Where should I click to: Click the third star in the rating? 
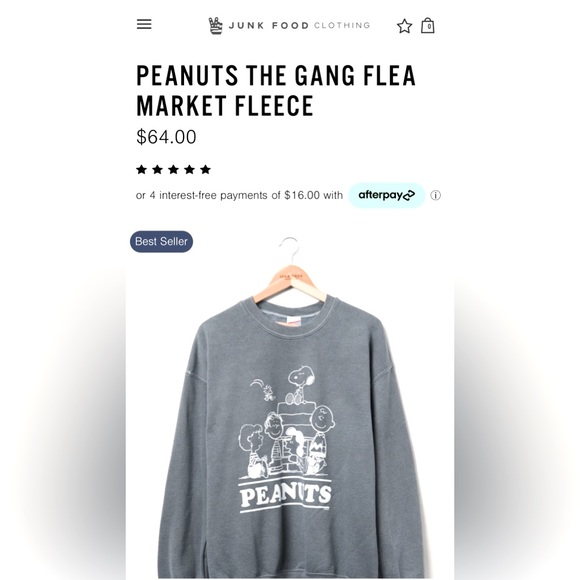click(x=173, y=169)
